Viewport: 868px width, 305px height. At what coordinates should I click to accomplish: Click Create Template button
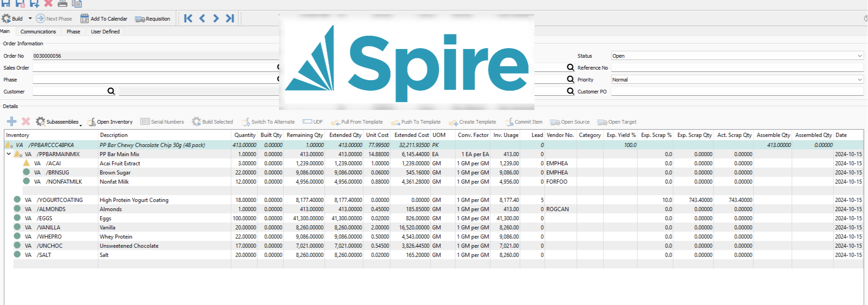pos(473,122)
